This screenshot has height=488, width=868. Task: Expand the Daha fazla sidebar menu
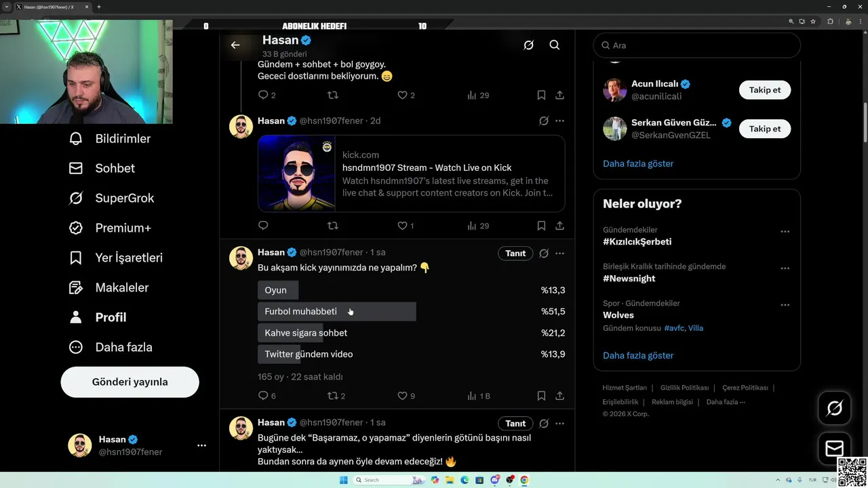coord(111,348)
